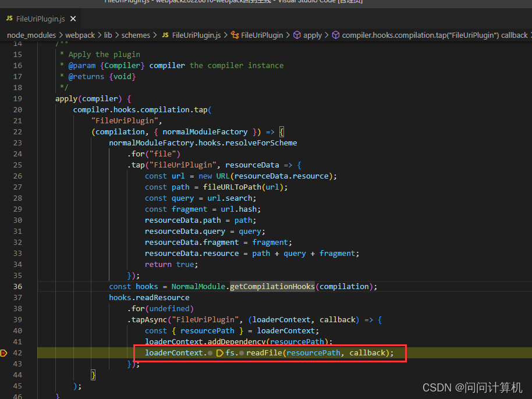This screenshot has height=399, width=532.
Task: Click .for(undefined) on line 38
Action: coord(161,309)
